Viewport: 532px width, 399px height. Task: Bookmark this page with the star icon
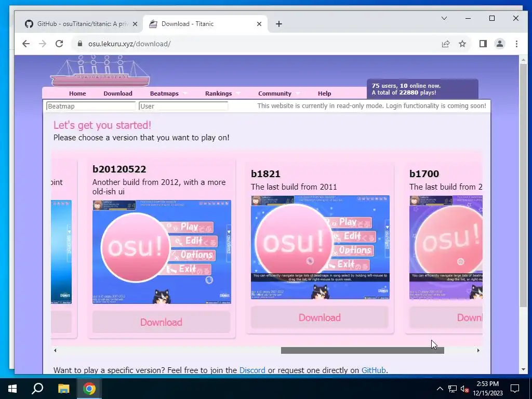pos(462,44)
